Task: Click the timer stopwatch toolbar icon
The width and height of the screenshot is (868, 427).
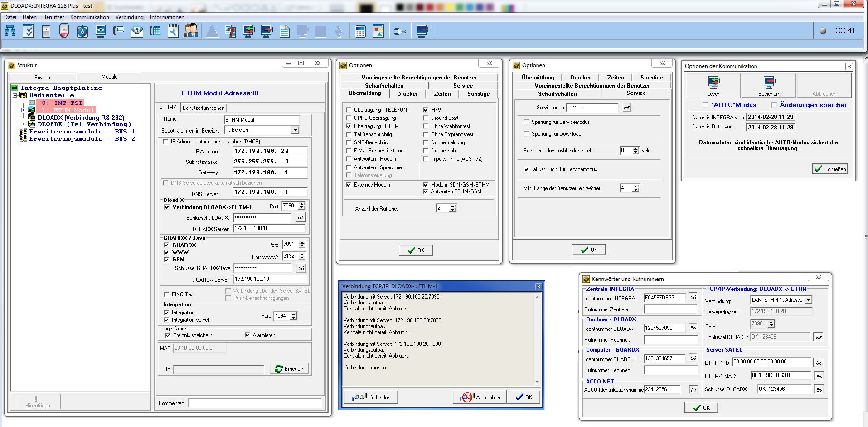Action: pyautogui.click(x=82, y=31)
